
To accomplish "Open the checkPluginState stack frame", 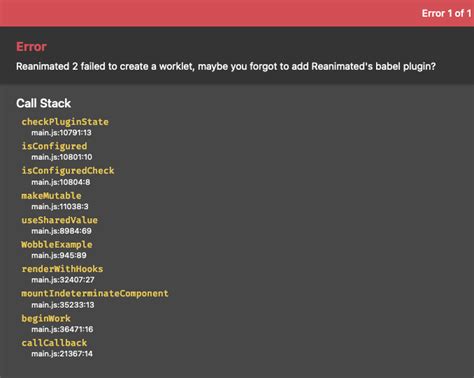I will tap(65, 122).
